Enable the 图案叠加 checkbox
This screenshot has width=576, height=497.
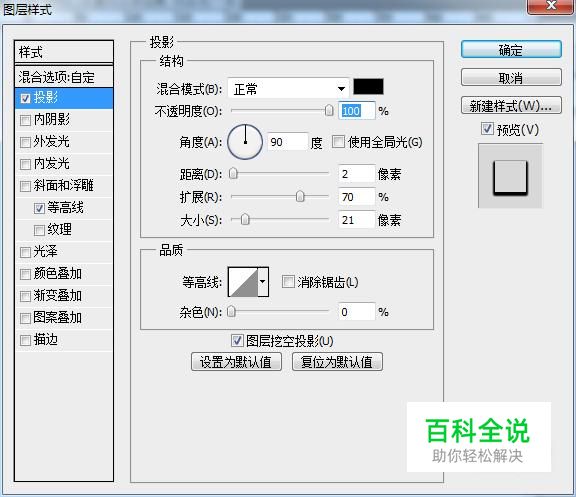point(25,318)
